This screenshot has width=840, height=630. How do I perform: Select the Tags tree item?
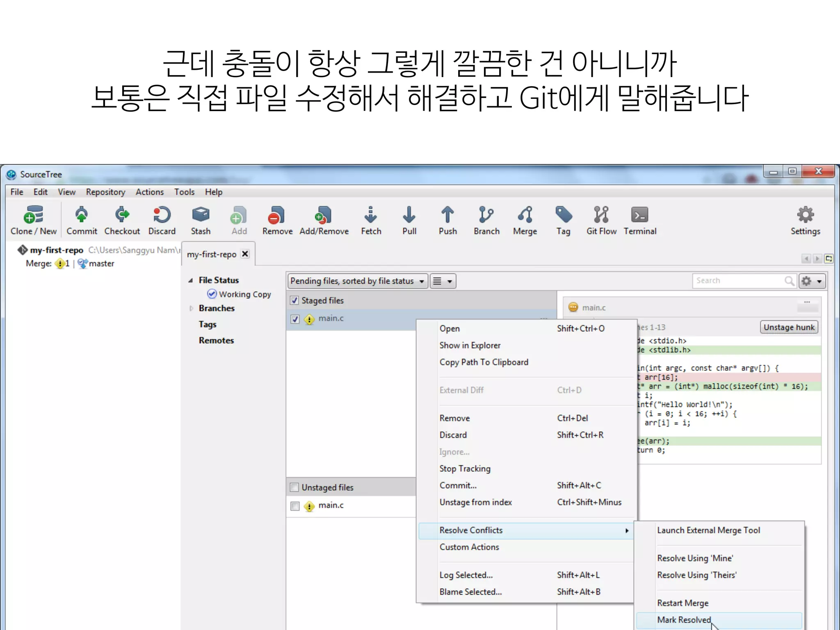[208, 324]
